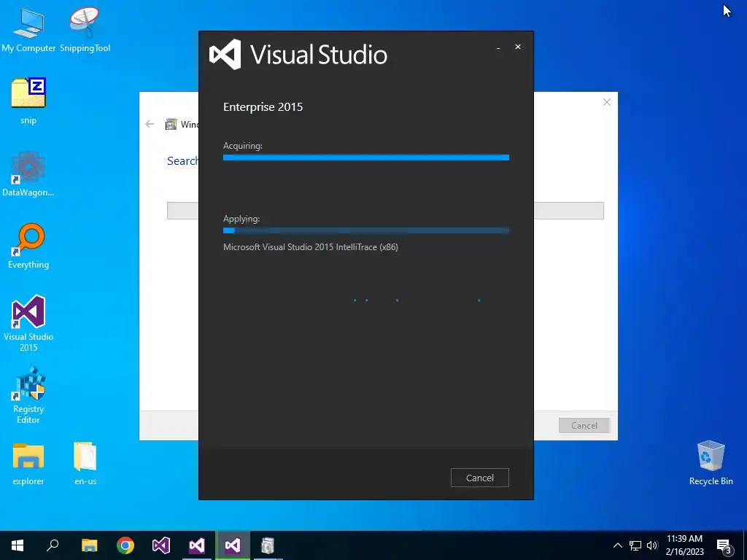Image resolution: width=747 pixels, height=560 pixels.
Task: Go back in the background dialog
Action: point(150,124)
